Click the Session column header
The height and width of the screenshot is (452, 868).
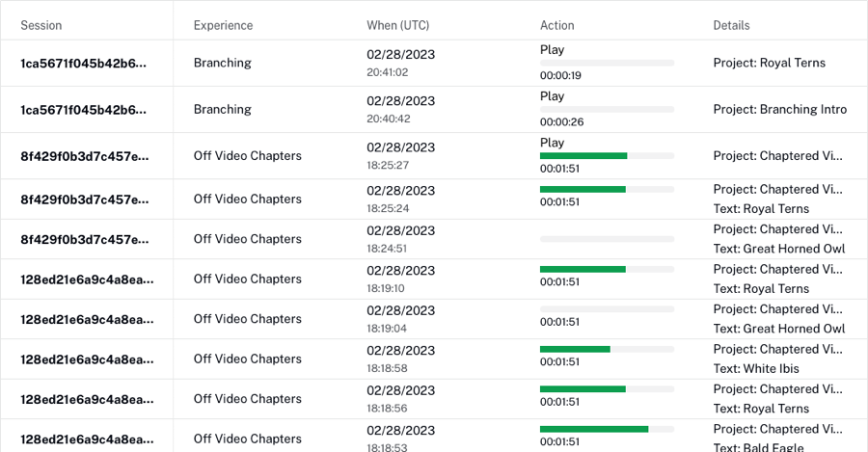point(41,25)
